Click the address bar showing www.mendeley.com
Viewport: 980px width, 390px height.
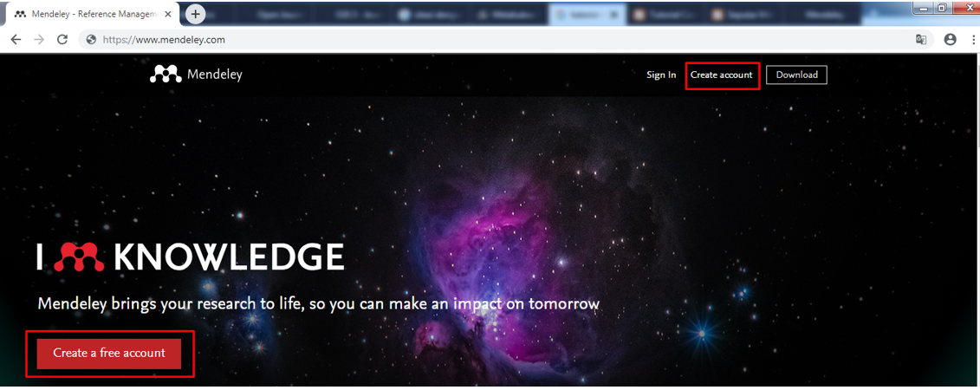click(x=506, y=39)
